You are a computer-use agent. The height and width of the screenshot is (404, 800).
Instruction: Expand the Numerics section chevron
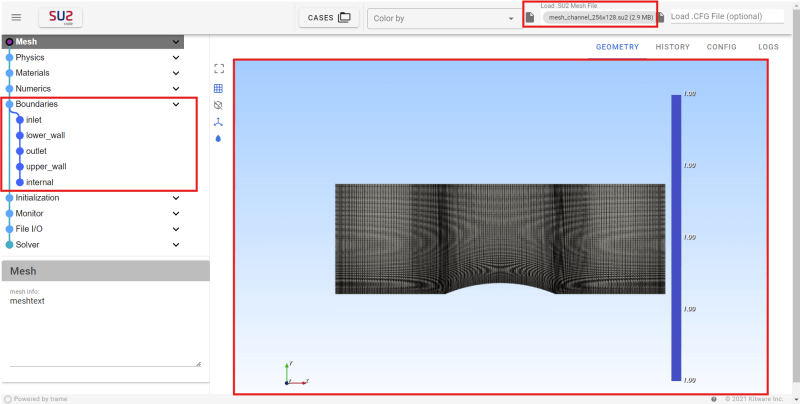176,88
